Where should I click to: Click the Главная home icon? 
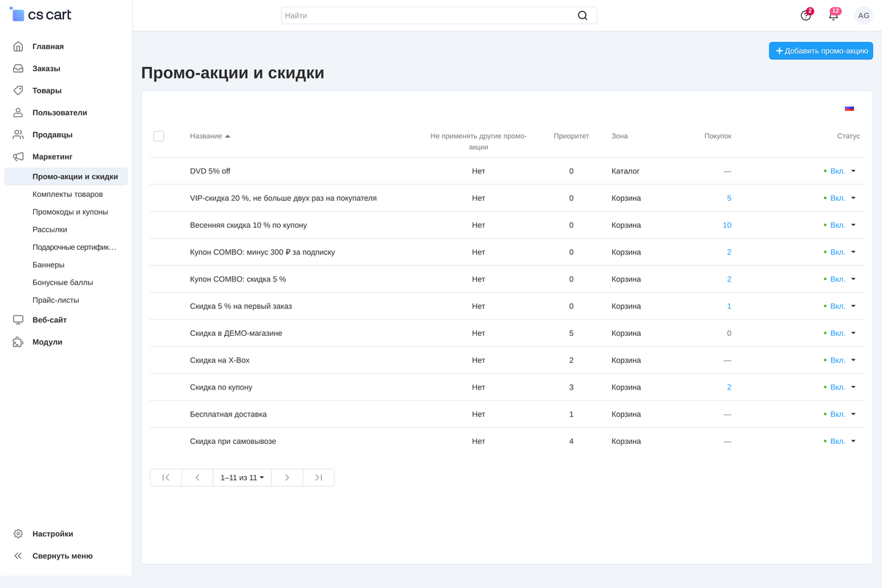(x=18, y=46)
